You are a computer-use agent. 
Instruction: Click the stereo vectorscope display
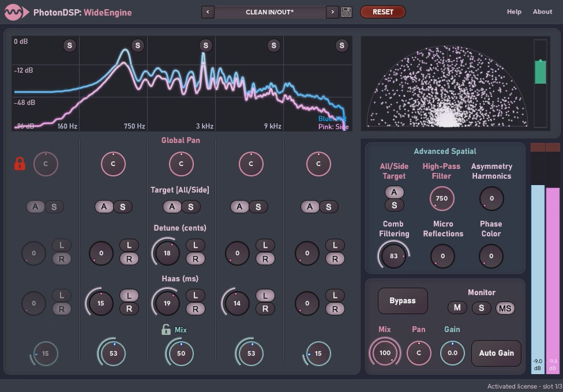coord(447,86)
